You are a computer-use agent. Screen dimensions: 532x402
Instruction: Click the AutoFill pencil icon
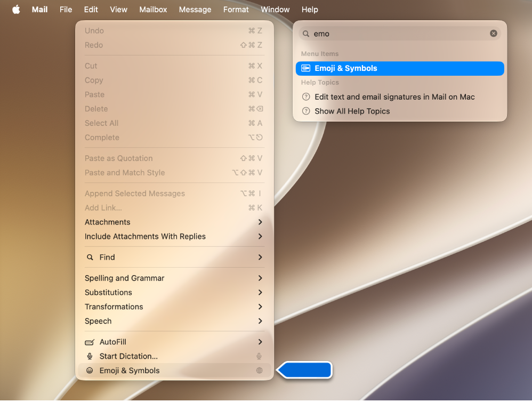pos(90,342)
